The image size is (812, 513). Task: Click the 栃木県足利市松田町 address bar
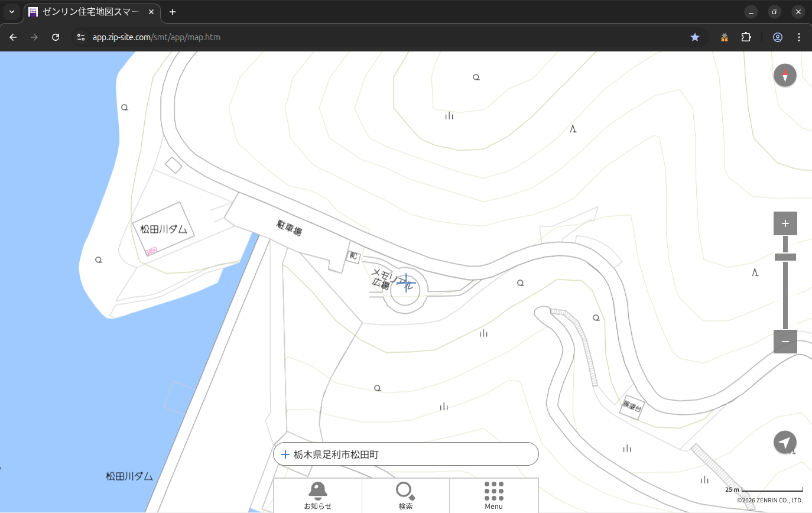(405, 454)
